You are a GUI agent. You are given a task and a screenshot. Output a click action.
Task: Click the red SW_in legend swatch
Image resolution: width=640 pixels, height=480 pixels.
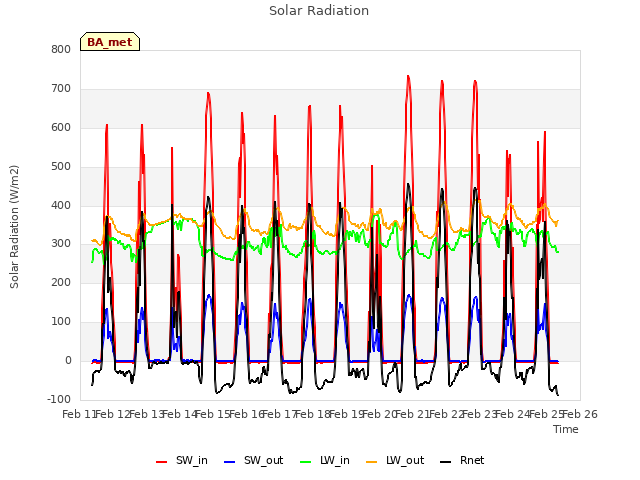point(162,462)
